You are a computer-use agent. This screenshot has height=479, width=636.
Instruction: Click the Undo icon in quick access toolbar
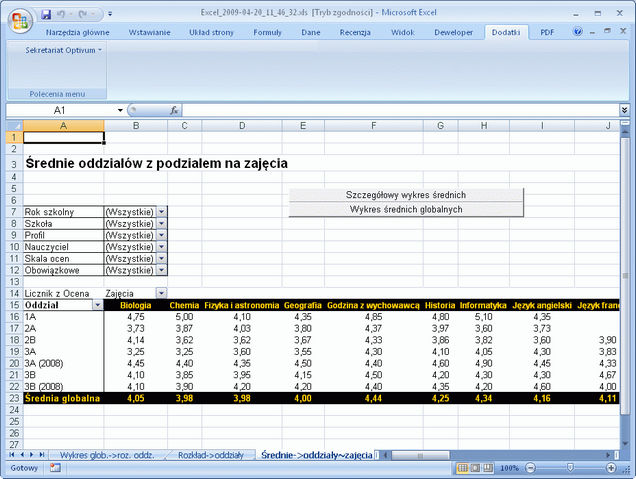(x=61, y=15)
